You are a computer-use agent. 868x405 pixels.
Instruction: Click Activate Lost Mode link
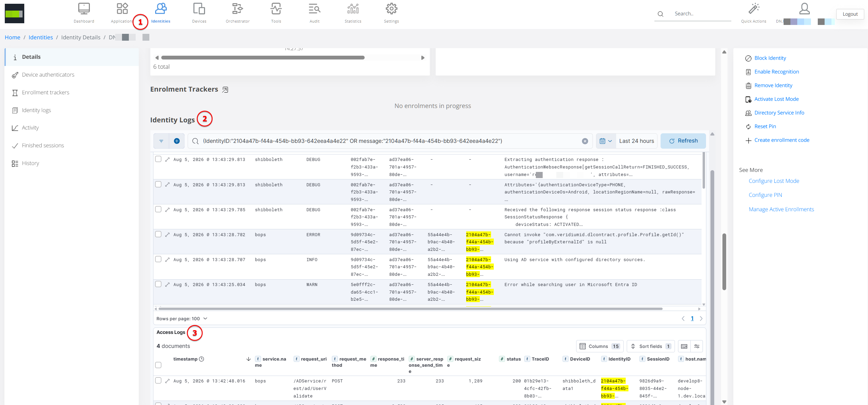tap(776, 99)
